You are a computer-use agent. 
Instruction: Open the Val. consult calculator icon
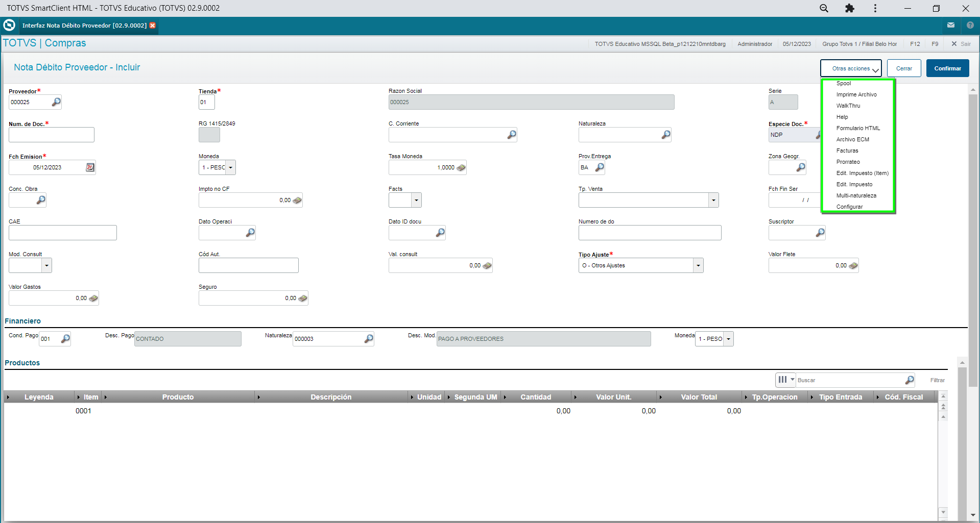coord(487,265)
